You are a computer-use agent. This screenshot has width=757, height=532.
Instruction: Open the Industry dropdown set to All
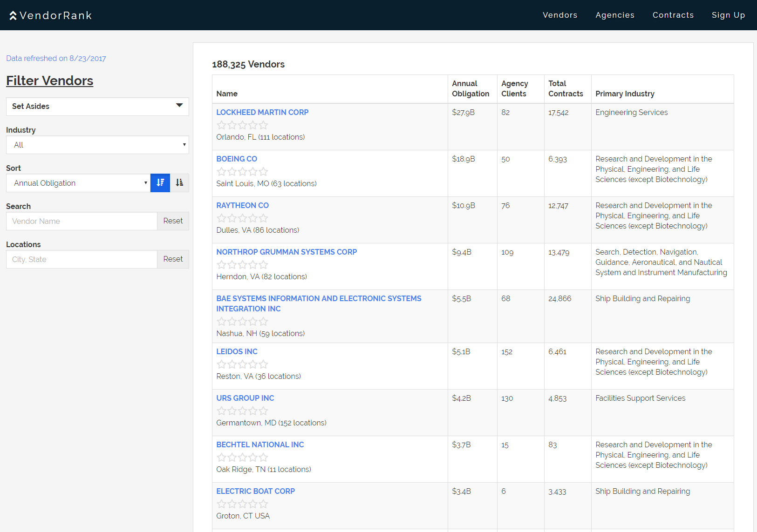pos(97,145)
